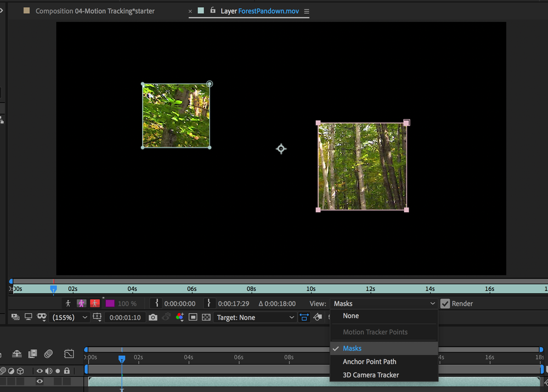This screenshot has height=392, width=548.
Task: Set Out point with the right brace icon
Action: click(209, 303)
